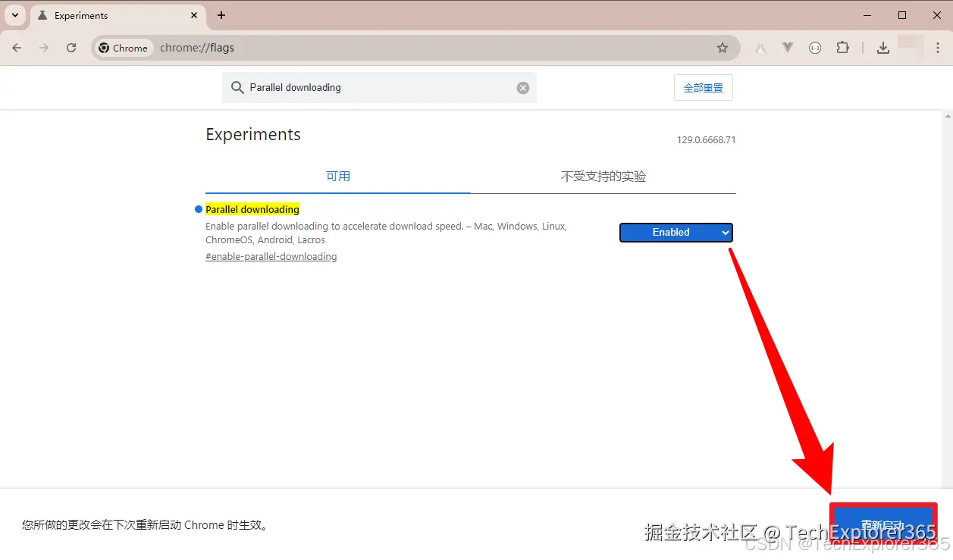The height and width of the screenshot is (560, 953).
Task: Click the version number 129.0.6668.71
Action: coord(707,140)
